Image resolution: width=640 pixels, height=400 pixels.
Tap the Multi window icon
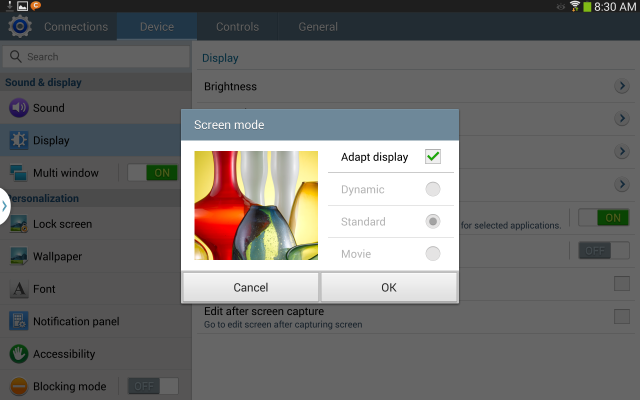18,173
